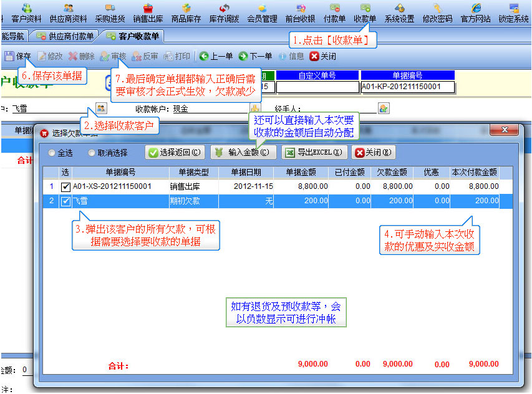This screenshot has height=394, width=532.
Task: Select the 取消选择 radio button
Action: pos(91,153)
